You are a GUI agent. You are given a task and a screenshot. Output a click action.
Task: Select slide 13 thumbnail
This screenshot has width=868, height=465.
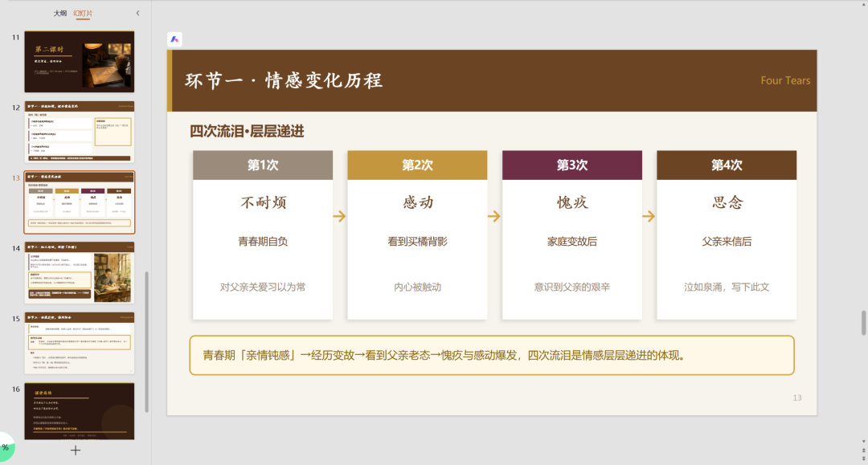pyautogui.click(x=79, y=202)
